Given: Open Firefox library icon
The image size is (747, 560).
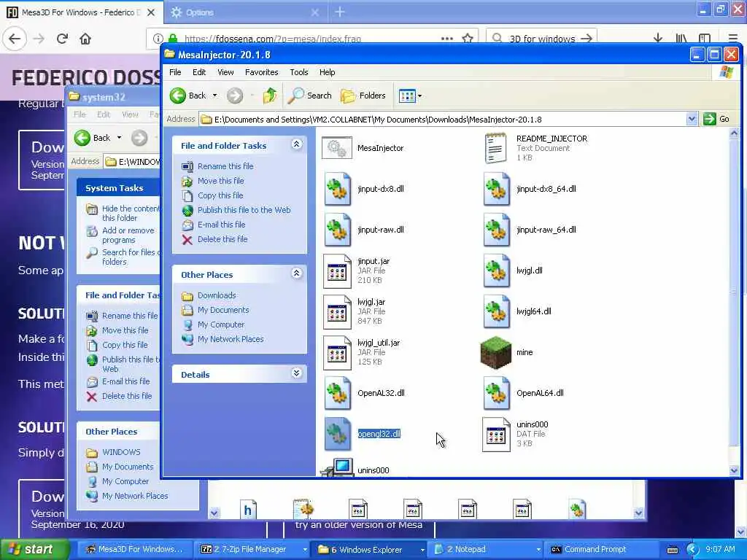Looking at the screenshot, I should pos(681,39).
